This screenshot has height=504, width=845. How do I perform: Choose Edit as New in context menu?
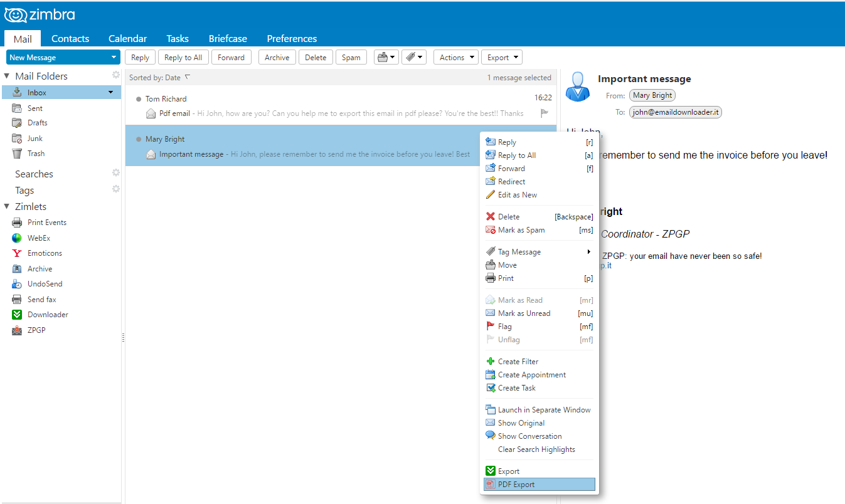(539, 195)
